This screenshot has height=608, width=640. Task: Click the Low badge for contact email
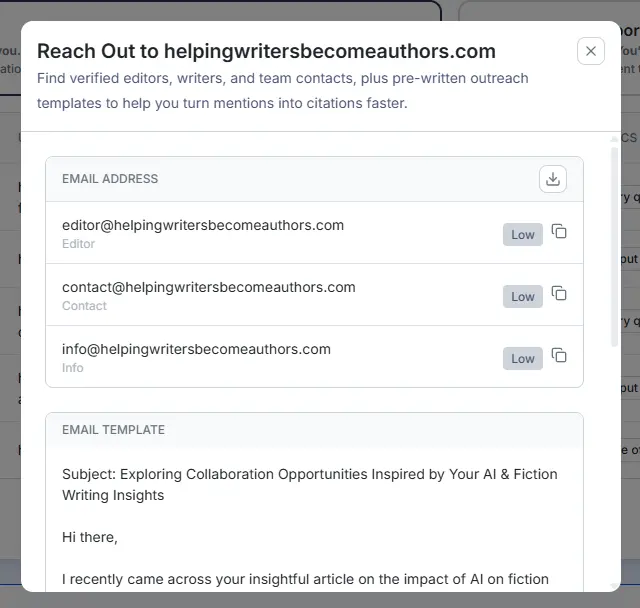tap(522, 297)
